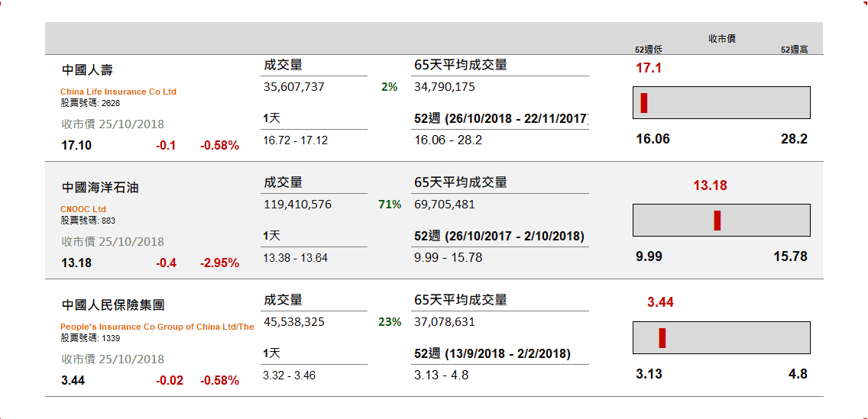
Task: Click CNOOC's volume figure 119,410,576
Action: click(297, 205)
